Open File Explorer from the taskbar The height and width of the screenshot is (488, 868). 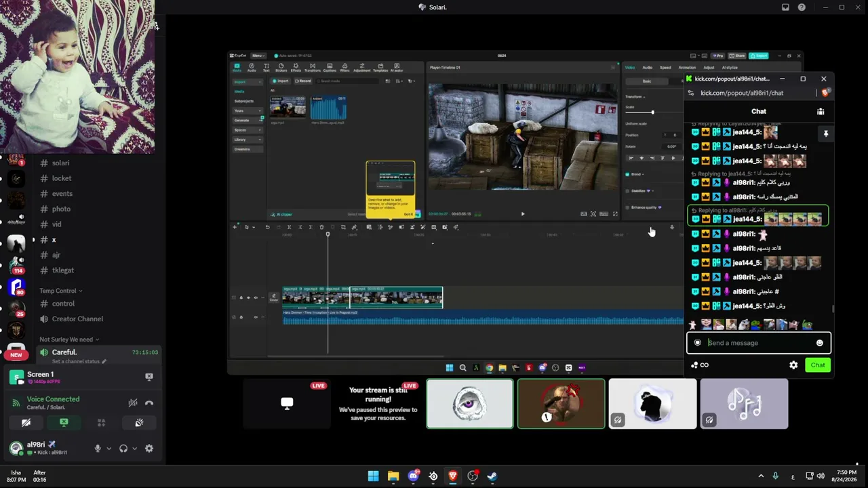click(x=393, y=476)
